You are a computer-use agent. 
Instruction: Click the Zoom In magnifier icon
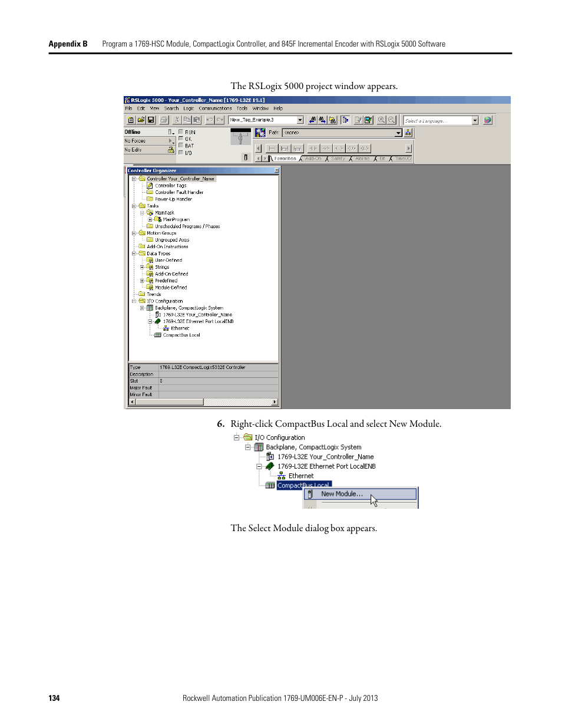(381, 120)
